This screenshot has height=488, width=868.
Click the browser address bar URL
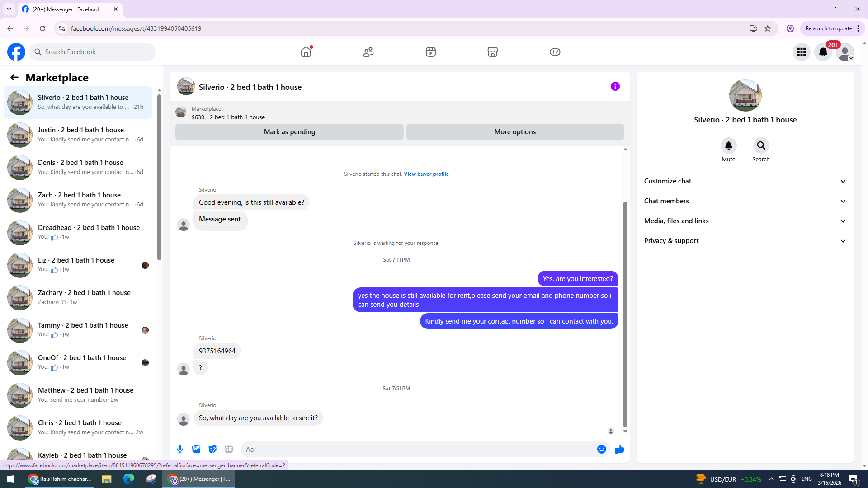tap(136, 28)
